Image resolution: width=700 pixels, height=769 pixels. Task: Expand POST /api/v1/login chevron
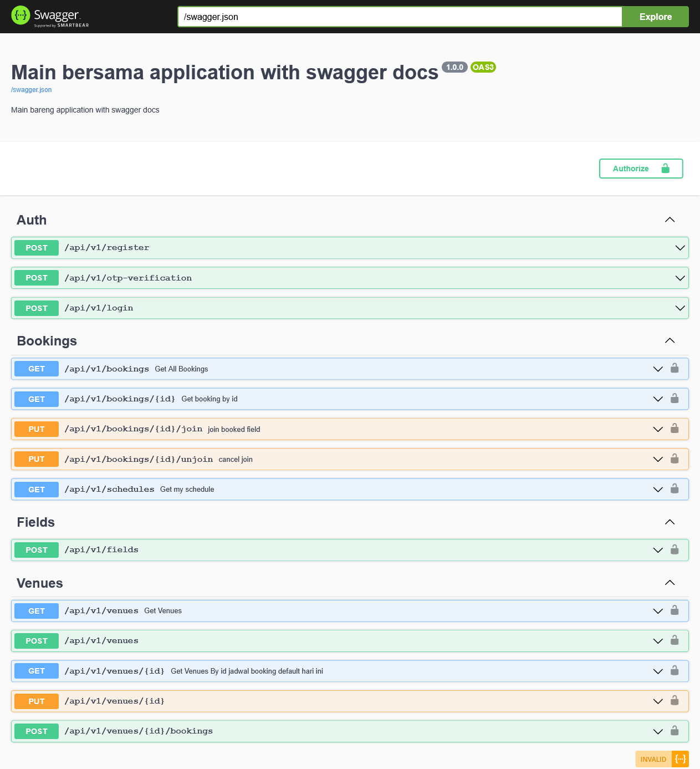[680, 308]
